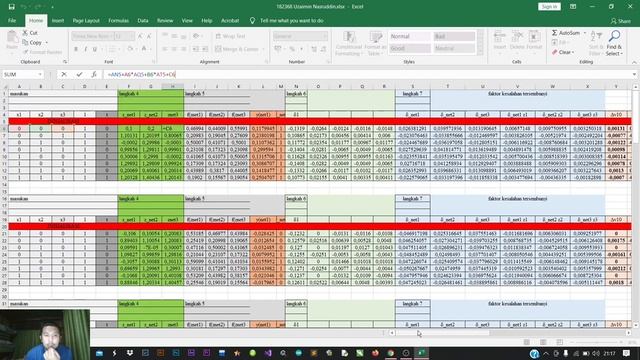Click the Font Color icon
The image size is (640, 360).
coord(144,49)
